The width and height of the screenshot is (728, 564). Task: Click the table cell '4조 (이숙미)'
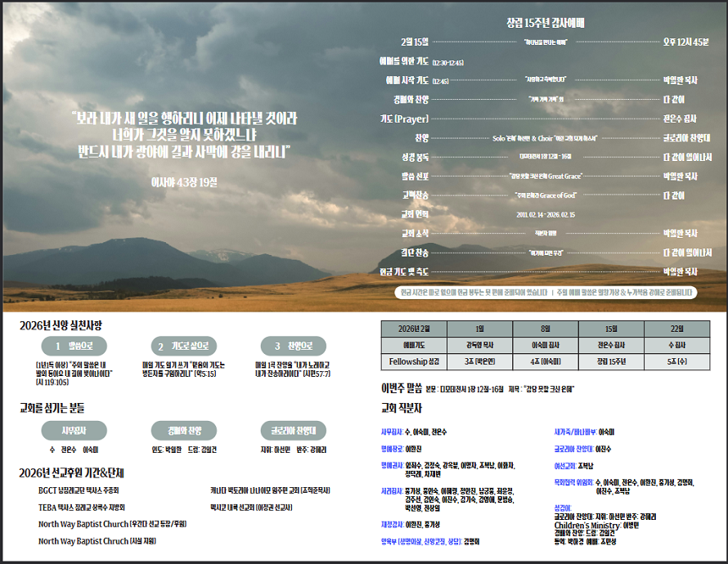[546, 361]
